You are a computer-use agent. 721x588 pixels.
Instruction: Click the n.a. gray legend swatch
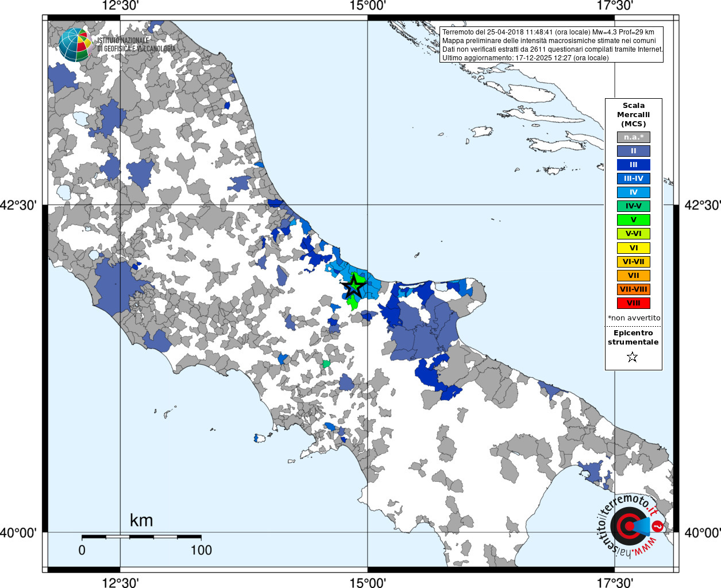634,137
